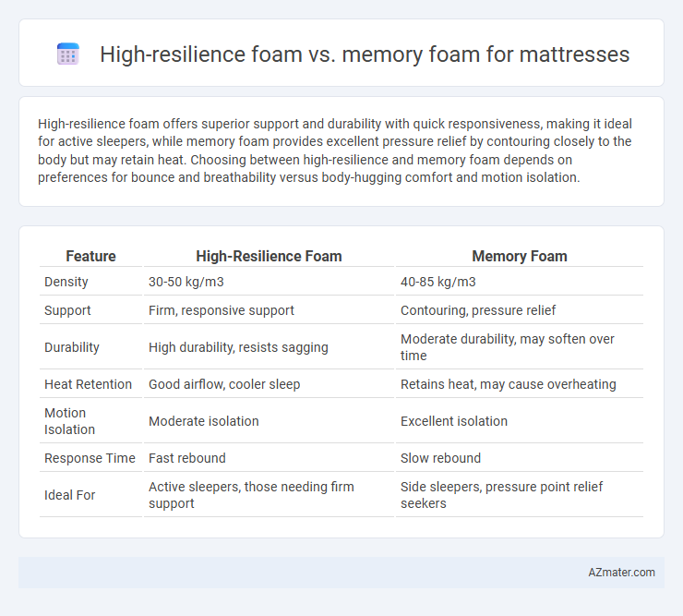Click the Memory Foam column header
The height and width of the screenshot is (616, 683).
[520, 256]
